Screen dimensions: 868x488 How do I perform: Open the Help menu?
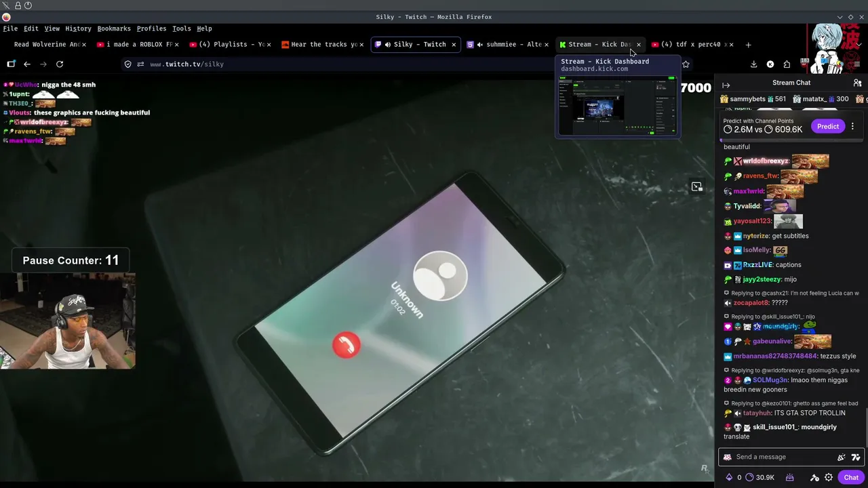click(205, 28)
